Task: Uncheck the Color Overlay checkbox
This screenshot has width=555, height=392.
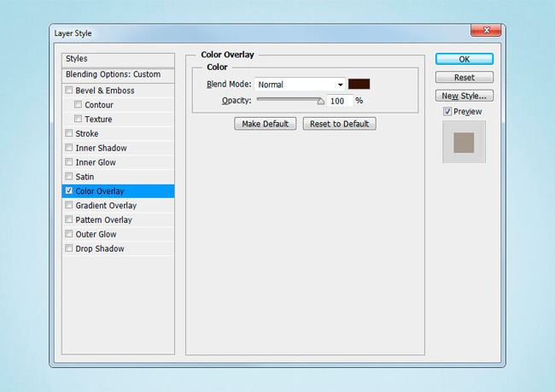Action: coord(69,190)
